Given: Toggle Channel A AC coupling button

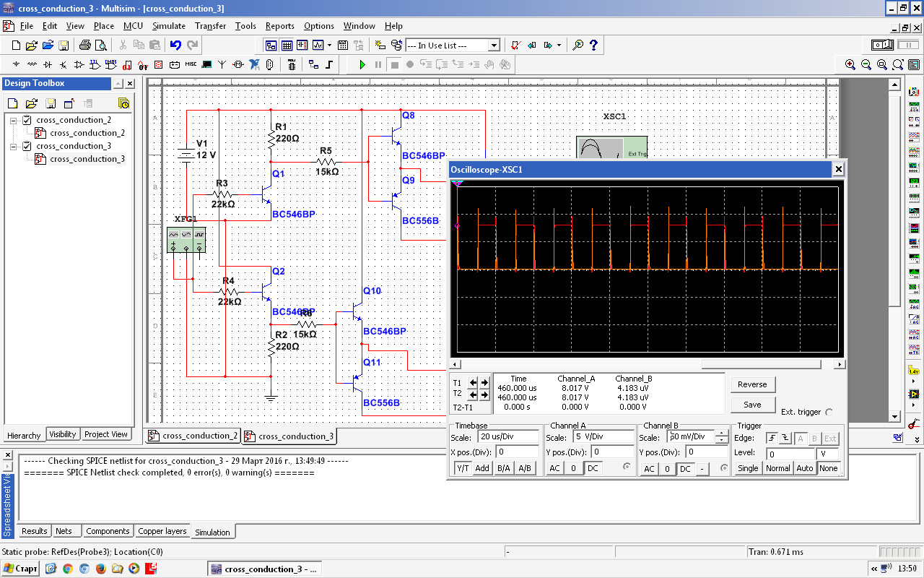Looking at the screenshot, I should coord(554,468).
